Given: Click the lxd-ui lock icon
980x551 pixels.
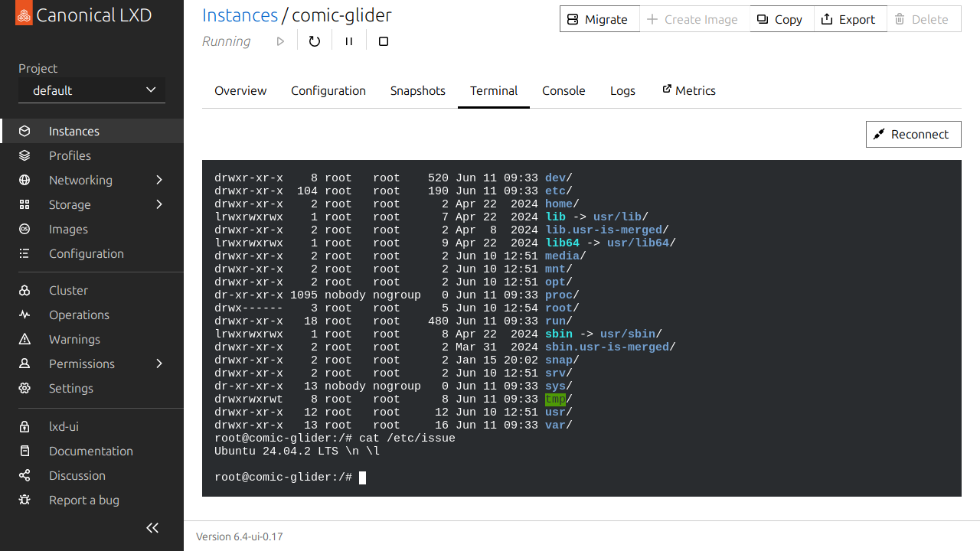Looking at the screenshot, I should point(24,426).
